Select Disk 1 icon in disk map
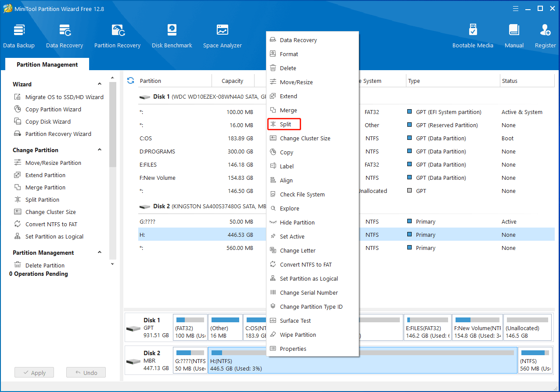 (133, 329)
